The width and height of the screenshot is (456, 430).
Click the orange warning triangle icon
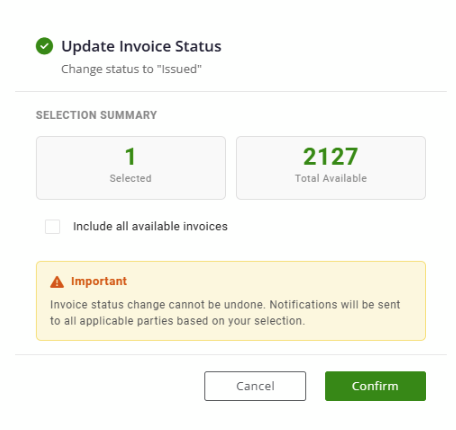point(57,282)
